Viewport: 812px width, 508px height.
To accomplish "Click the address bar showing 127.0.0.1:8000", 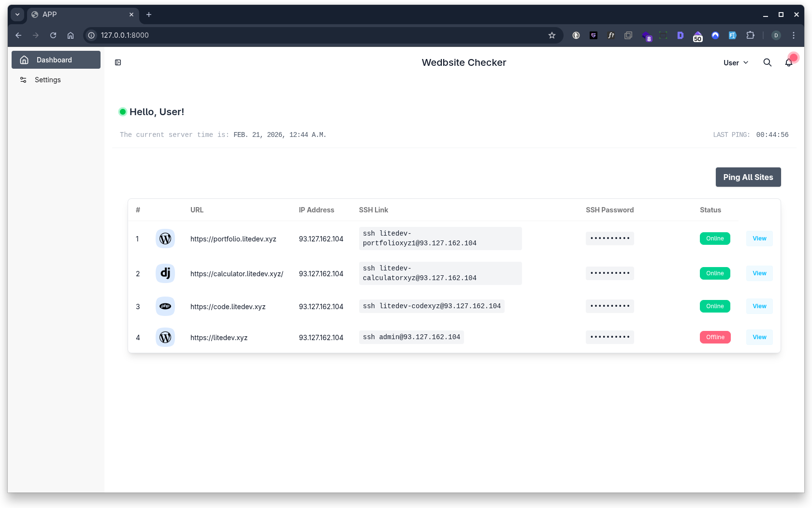I will pyautogui.click(x=314, y=35).
